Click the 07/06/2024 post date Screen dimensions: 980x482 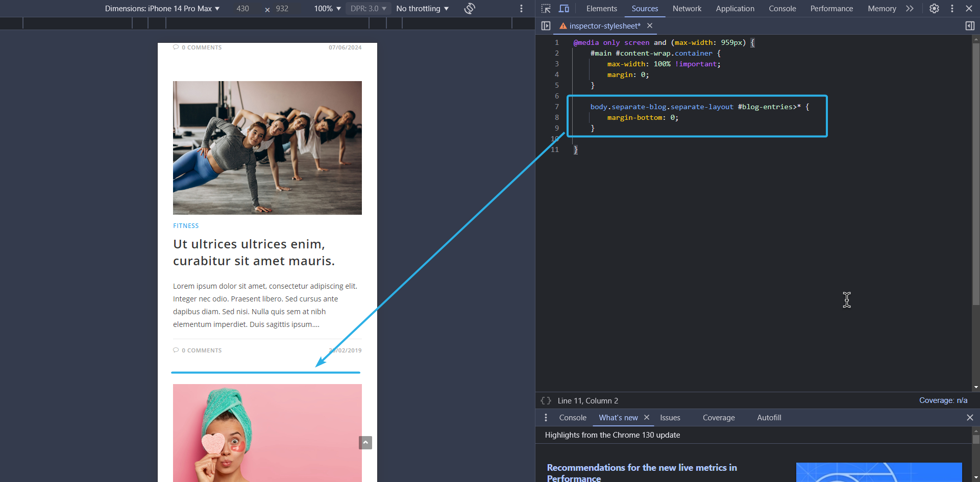[x=345, y=47]
